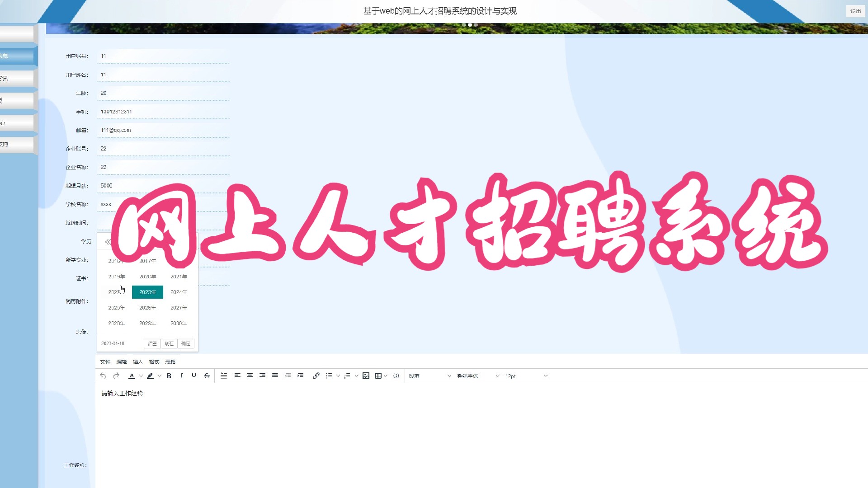Click 清空 clear button in date picker
The height and width of the screenshot is (488, 868).
pyautogui.click(x=152, y=343)
